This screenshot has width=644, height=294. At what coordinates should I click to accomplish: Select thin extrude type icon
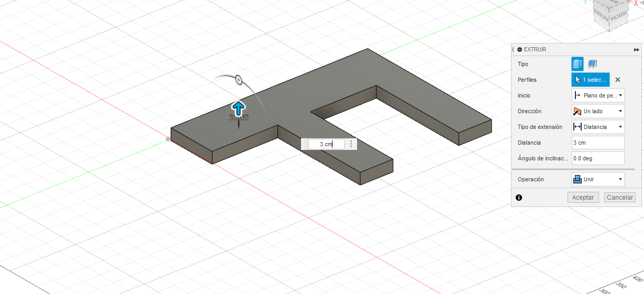point(593,64)
